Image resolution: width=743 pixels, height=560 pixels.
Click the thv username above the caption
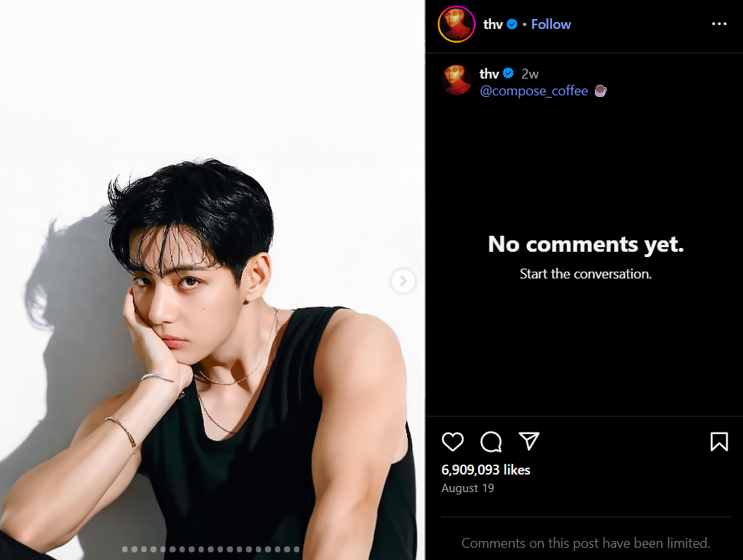click(x=489, y=73)
